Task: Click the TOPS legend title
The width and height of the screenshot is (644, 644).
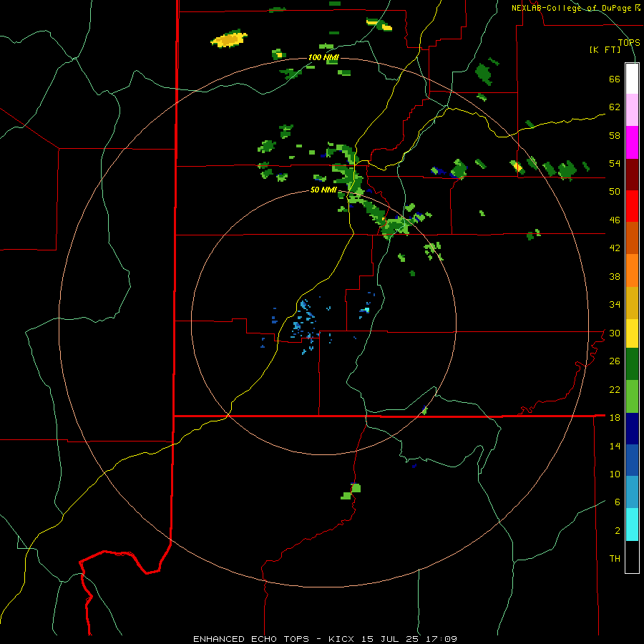Action: 629,42
